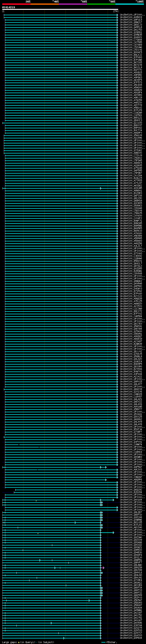Select hit label UniRef100_Q6UCJ3
The image size is (146, 644).
[131, 25]
